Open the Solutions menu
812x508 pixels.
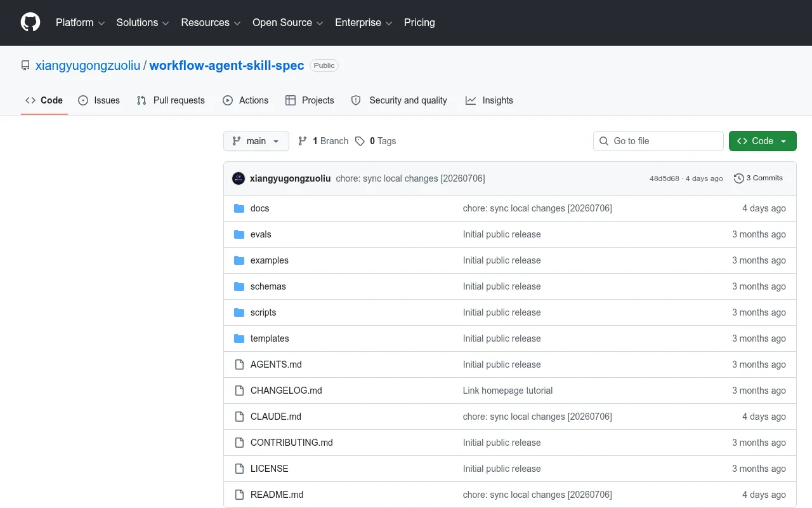143,22
